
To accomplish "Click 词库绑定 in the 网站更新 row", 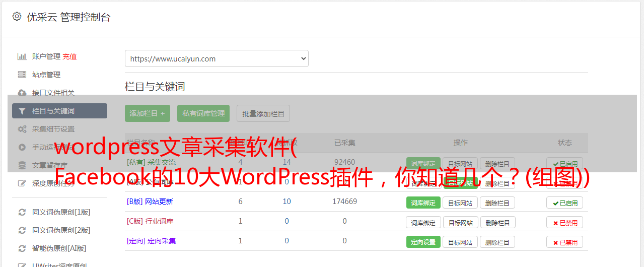I will tap(423, 203).
